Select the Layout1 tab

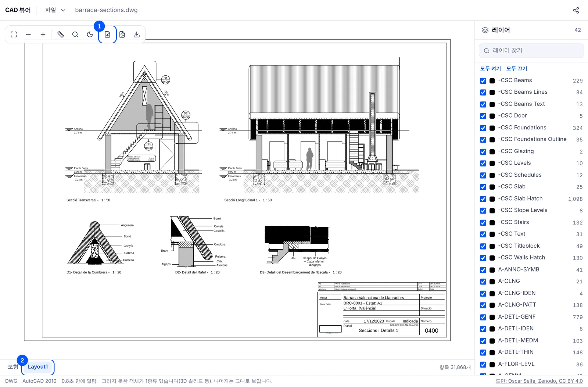(38, 367)
